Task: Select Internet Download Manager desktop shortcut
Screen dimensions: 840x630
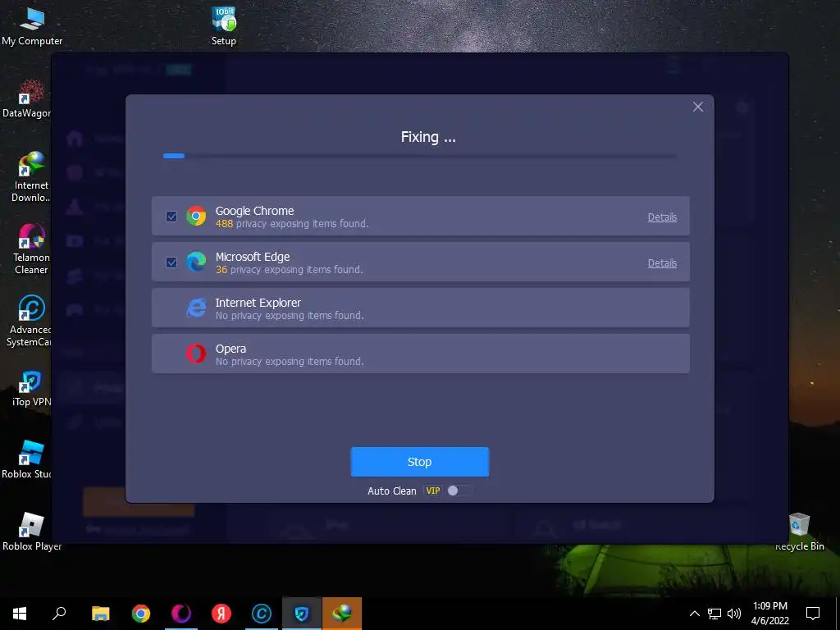Action: tap(31, 177)
